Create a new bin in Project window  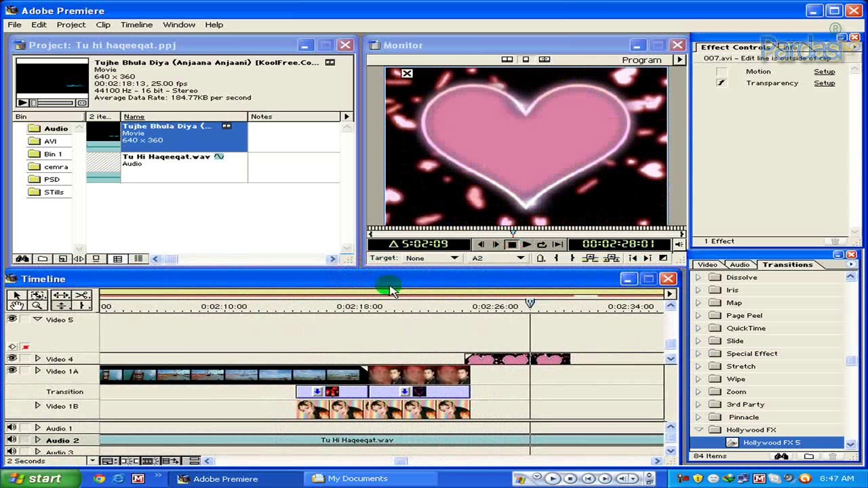coord(43,259)
